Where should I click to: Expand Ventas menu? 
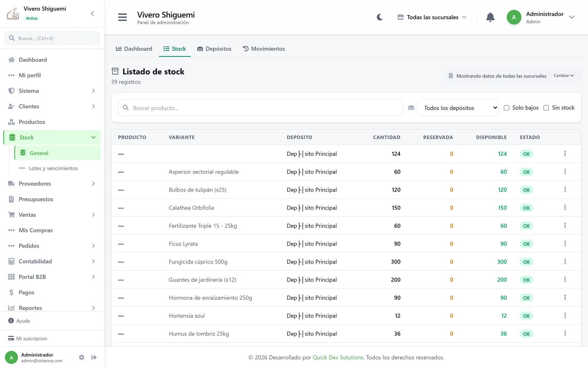point(52,215)
